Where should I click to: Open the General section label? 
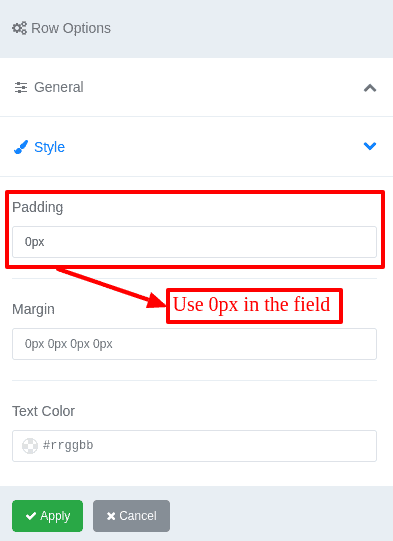(59, 87)
